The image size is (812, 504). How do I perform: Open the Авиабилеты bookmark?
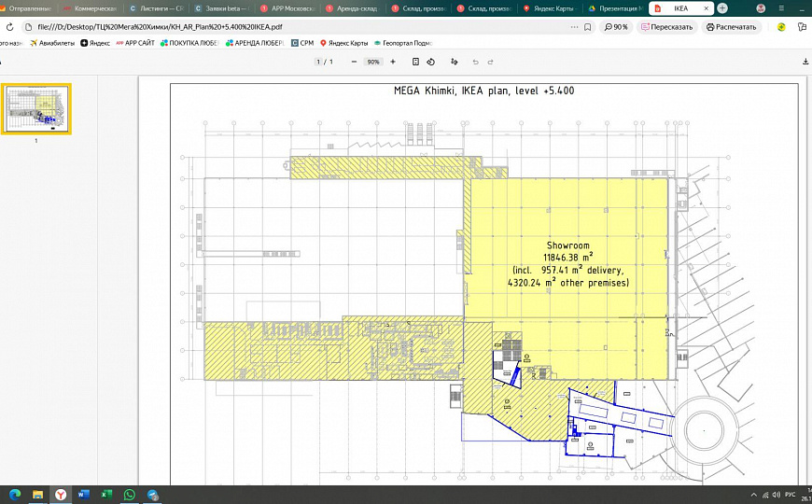coord(51,43)
